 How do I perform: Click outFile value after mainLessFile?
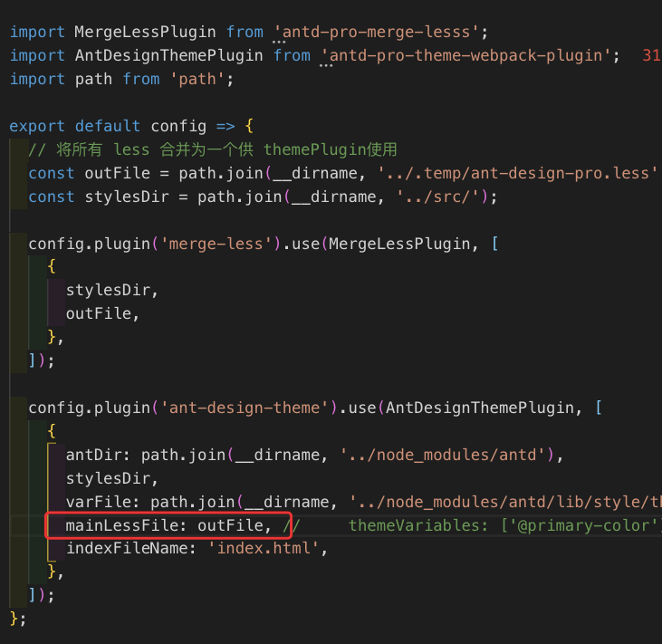[231, 525]
